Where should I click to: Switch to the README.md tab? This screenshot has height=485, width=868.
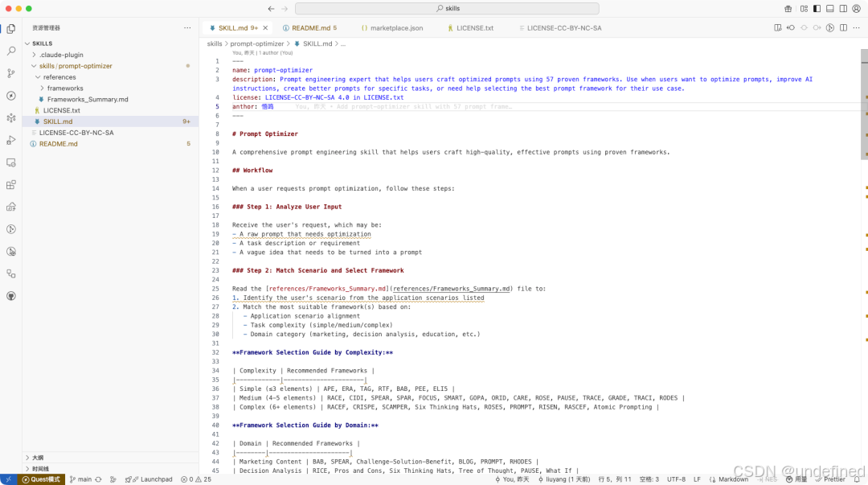pos(310,27)
